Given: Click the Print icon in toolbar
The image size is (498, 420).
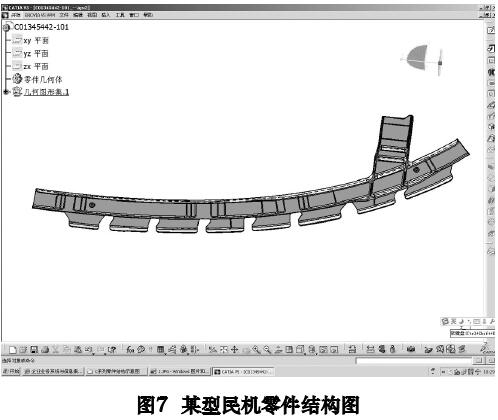Looking at the screenshot, I should 45,350.
